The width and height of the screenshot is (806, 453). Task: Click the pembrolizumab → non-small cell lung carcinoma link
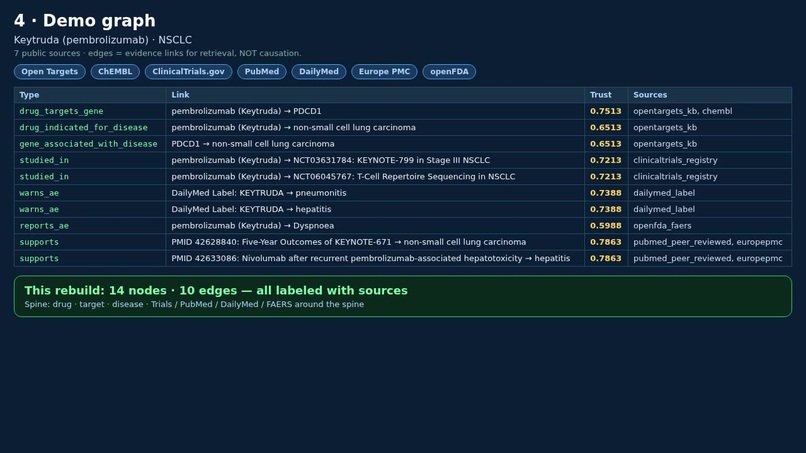[294, 128]
